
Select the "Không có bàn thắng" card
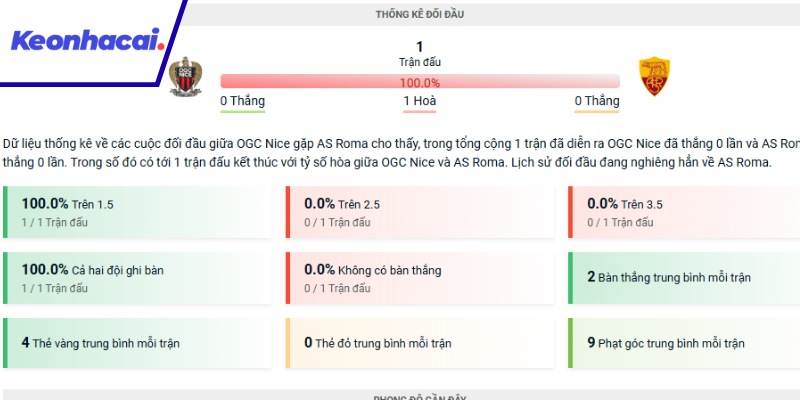click(x=419, y=277)
